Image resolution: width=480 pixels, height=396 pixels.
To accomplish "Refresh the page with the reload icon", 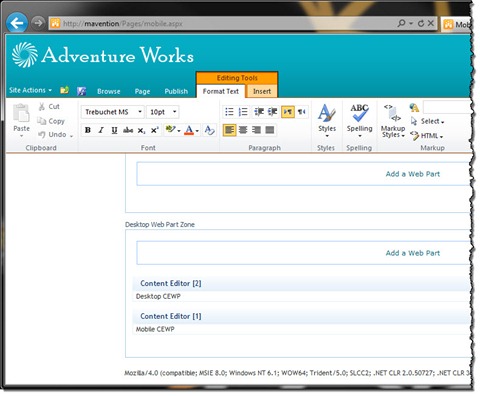I will click(421, 23).
